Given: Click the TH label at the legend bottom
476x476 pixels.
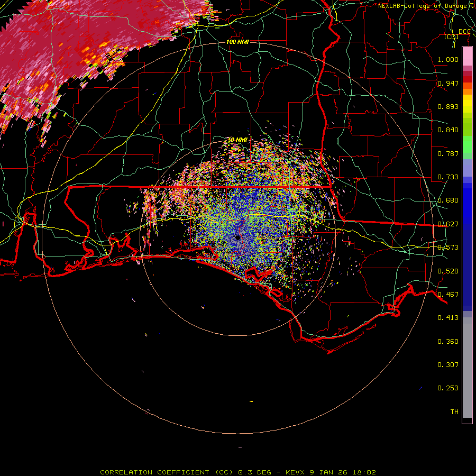Looking at the screenshot, I should coord(454,412).
